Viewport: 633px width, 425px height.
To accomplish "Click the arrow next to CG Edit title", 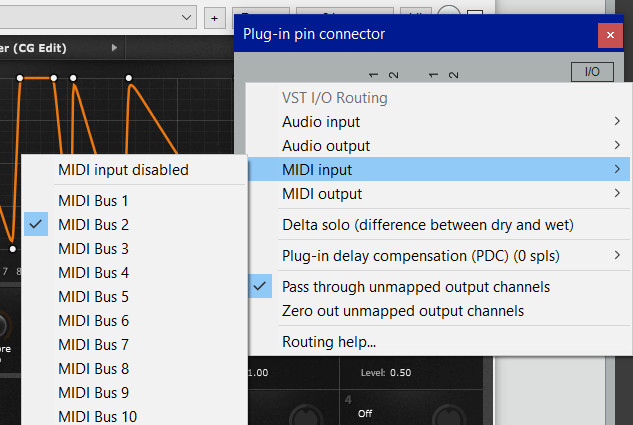I will tap(114, 47).
